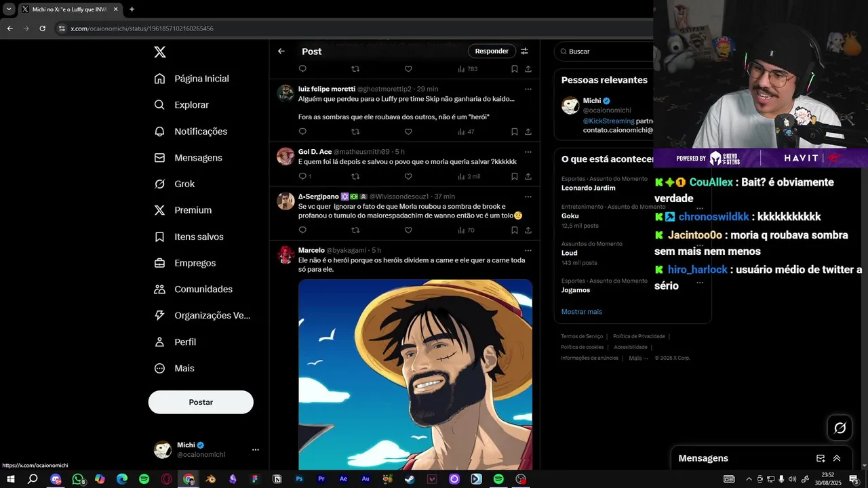Open Grok floating button
Image resolution: width=868 pixels, height=488 pixels.
tap(840, 428)
